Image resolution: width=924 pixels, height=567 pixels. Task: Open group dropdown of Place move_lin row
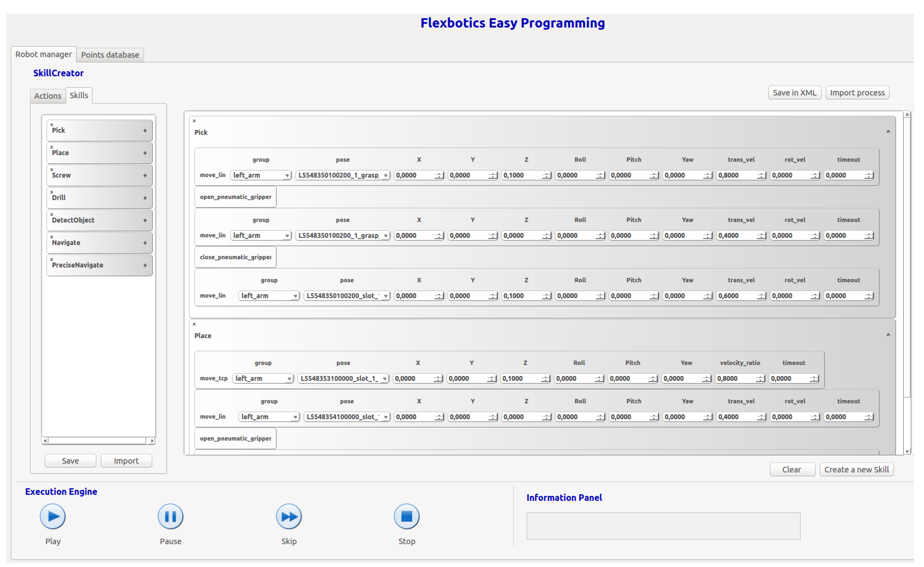point(269,417)
